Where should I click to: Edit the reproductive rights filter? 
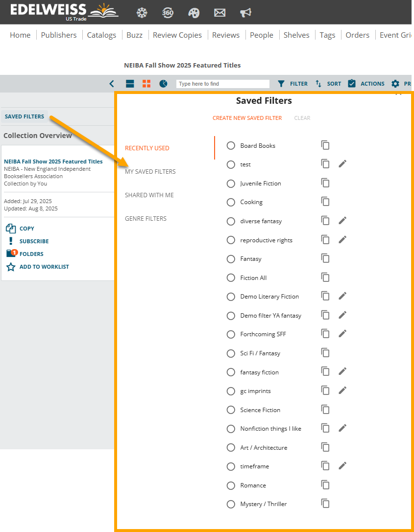coord(342,240)
